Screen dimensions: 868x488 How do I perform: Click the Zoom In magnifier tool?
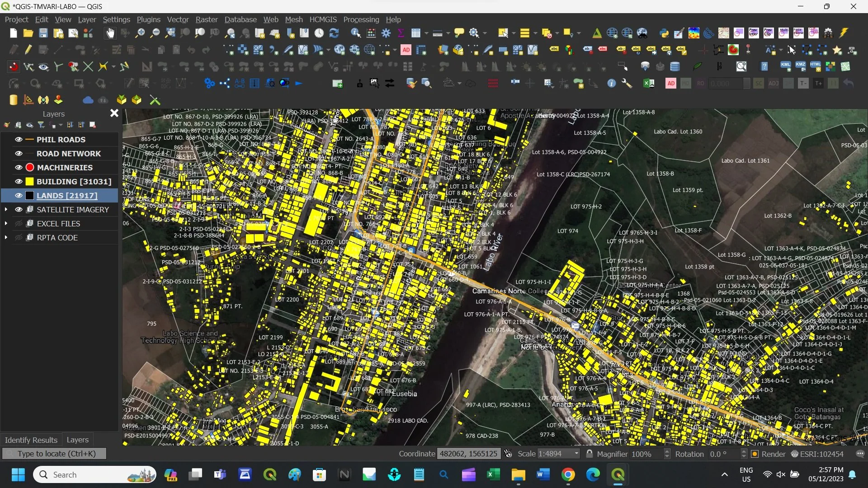[x=140, y=33]
